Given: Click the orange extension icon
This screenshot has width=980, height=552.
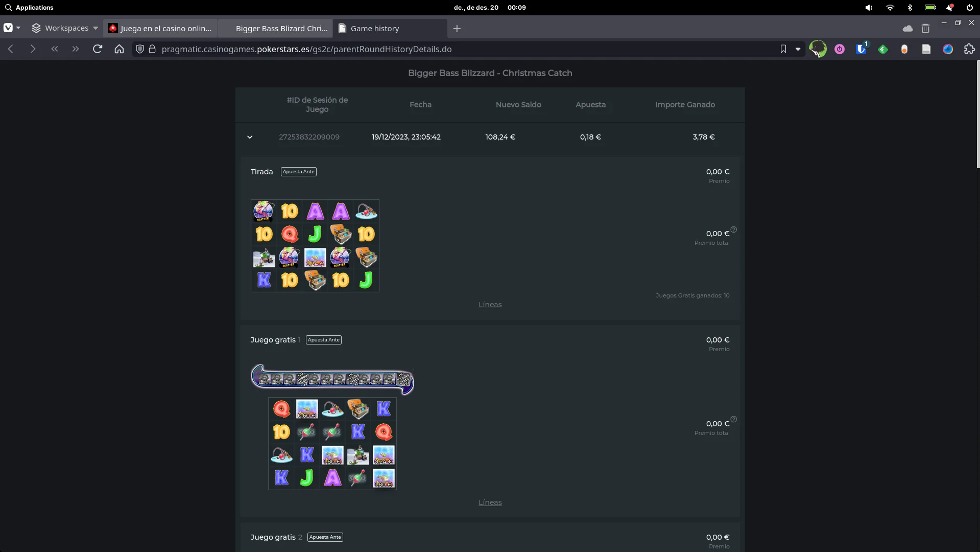Looking at the screenshot, I should [904, 49].
